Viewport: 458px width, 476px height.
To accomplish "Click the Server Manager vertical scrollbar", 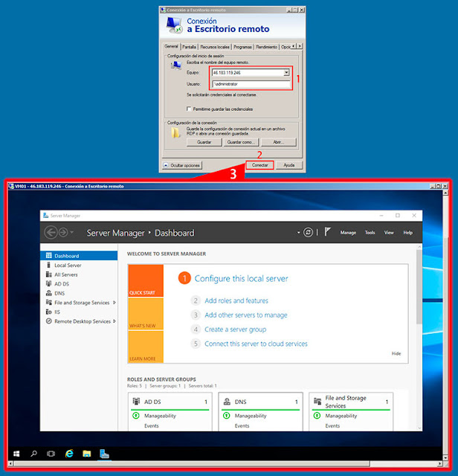I will click(x=419, y=287).
